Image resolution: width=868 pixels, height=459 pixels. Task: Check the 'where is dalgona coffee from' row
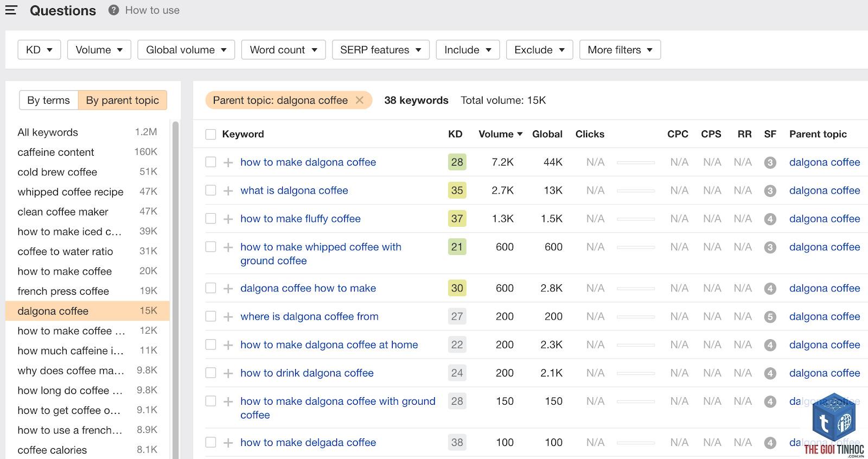tap(210, 316)
